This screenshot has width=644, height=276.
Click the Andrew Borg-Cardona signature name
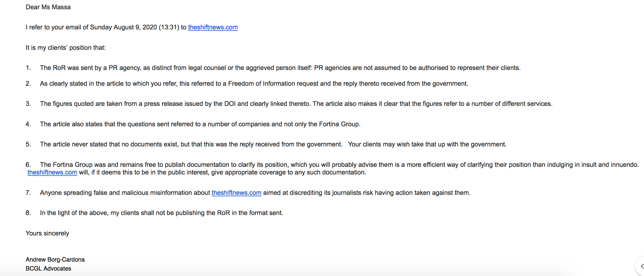tap(55, 259)
